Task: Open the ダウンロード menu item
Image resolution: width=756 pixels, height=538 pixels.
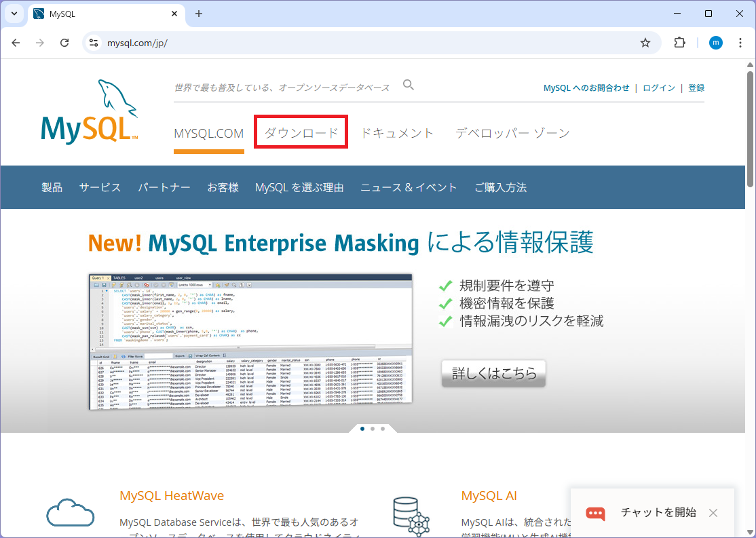Action: [300, 132]
